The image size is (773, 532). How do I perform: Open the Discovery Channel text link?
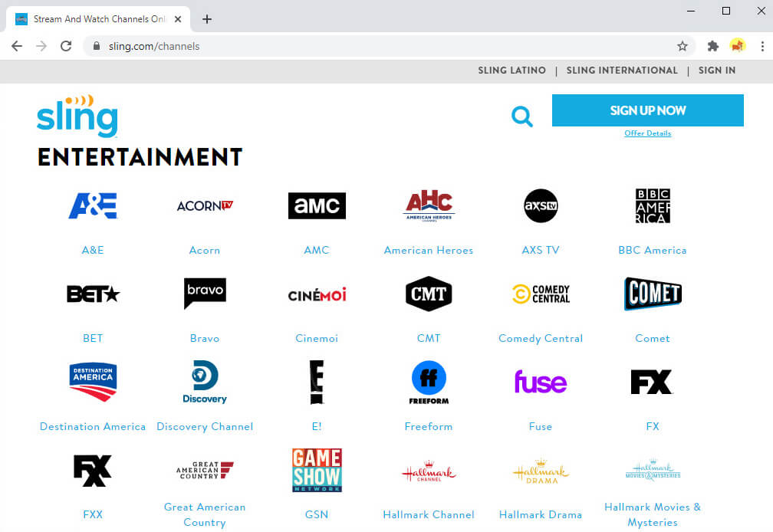(x=205, y=426)
